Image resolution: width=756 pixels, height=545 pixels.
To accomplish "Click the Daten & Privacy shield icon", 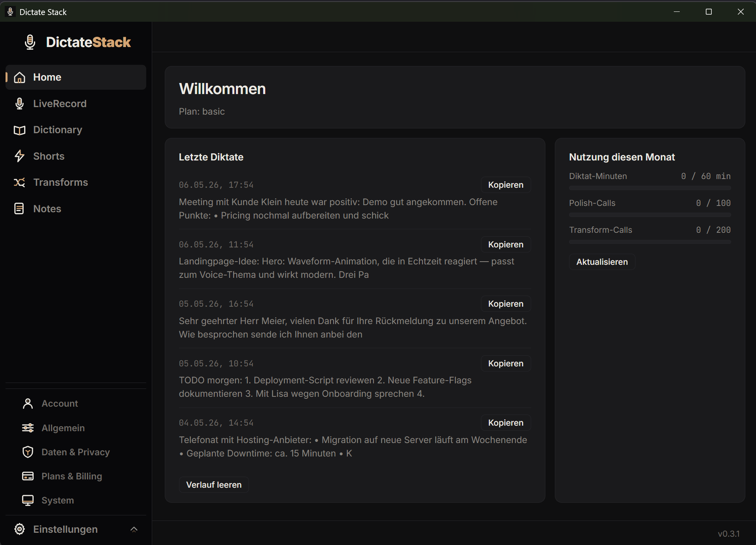I will (28, 452).
